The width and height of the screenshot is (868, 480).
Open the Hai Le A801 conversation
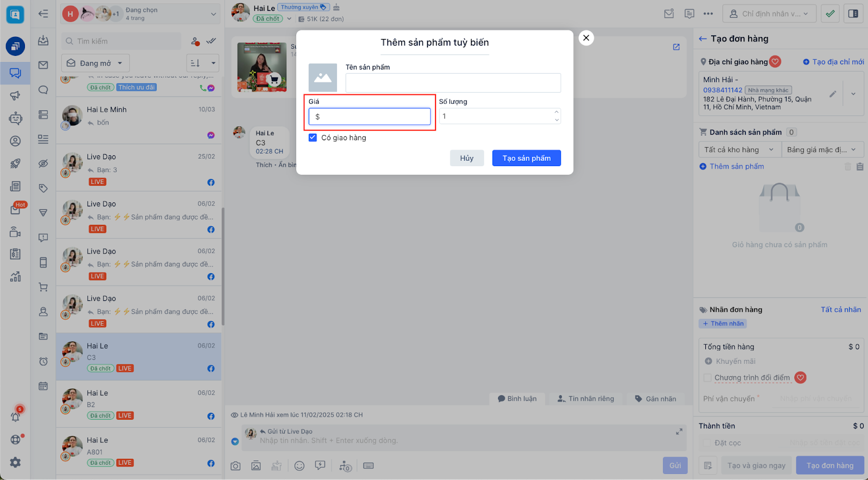point(139,451)
